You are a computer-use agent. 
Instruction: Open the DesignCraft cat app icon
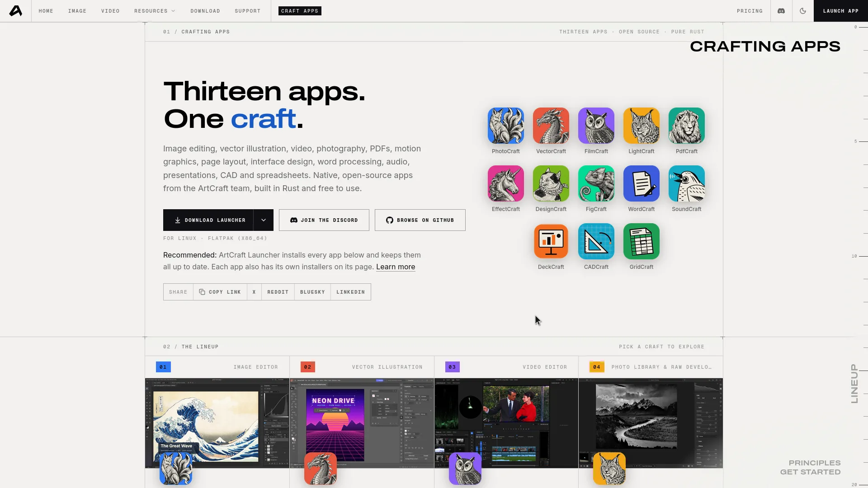(551, 183)
